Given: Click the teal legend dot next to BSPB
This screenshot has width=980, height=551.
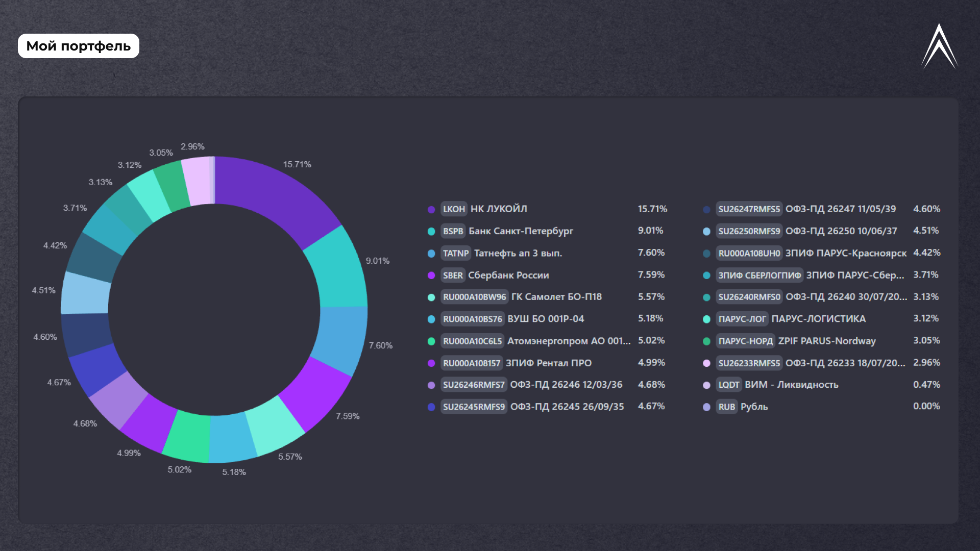Looking at the screenshot, I should click(x=431, y=232).
